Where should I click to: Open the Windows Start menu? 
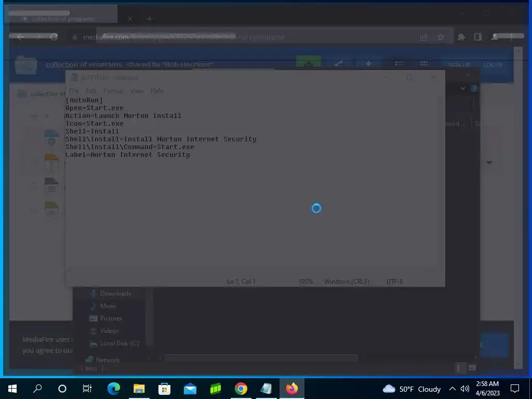click(12, 389)
